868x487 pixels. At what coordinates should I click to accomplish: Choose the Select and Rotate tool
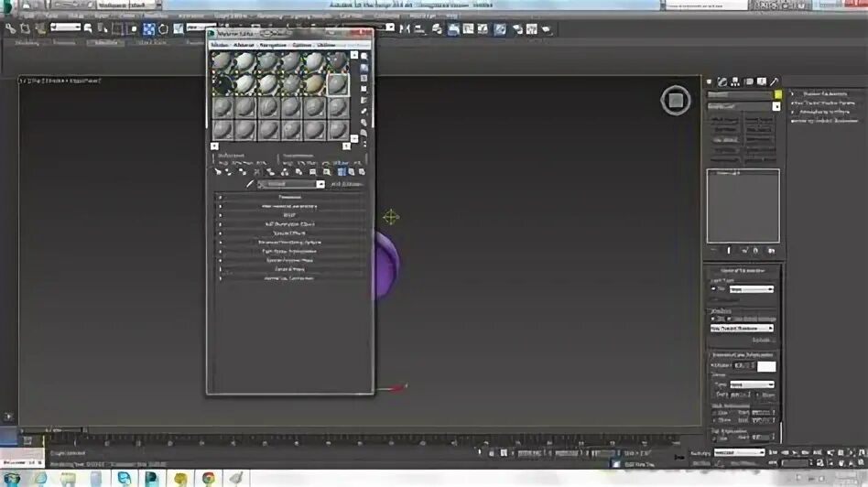(163, 28)
